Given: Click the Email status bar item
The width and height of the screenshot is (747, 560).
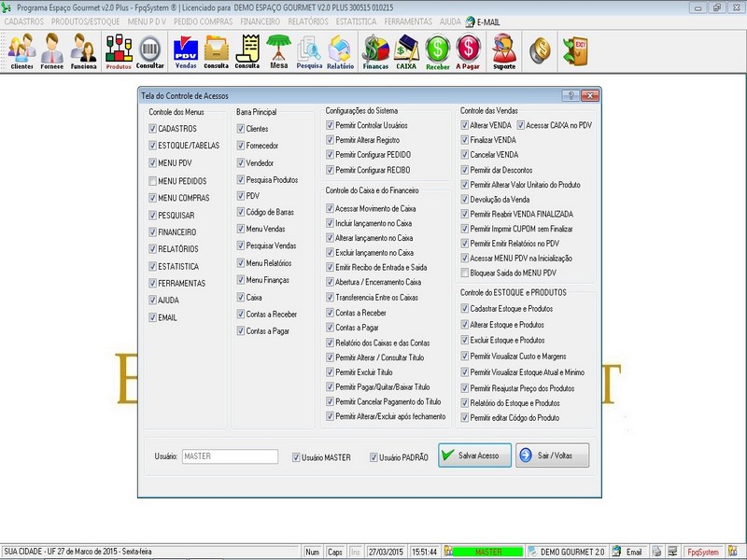Looking at the screenshot, I should (x=628, y=552).
